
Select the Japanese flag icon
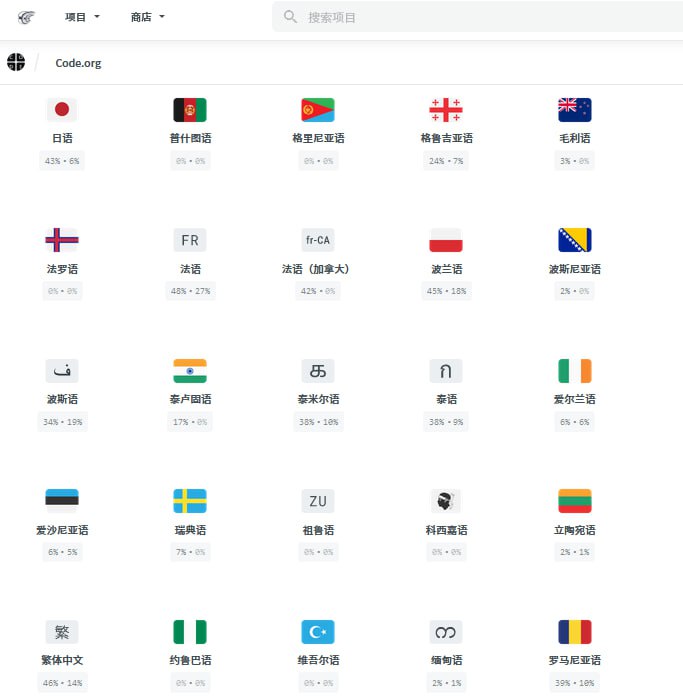tap(62, 109)
